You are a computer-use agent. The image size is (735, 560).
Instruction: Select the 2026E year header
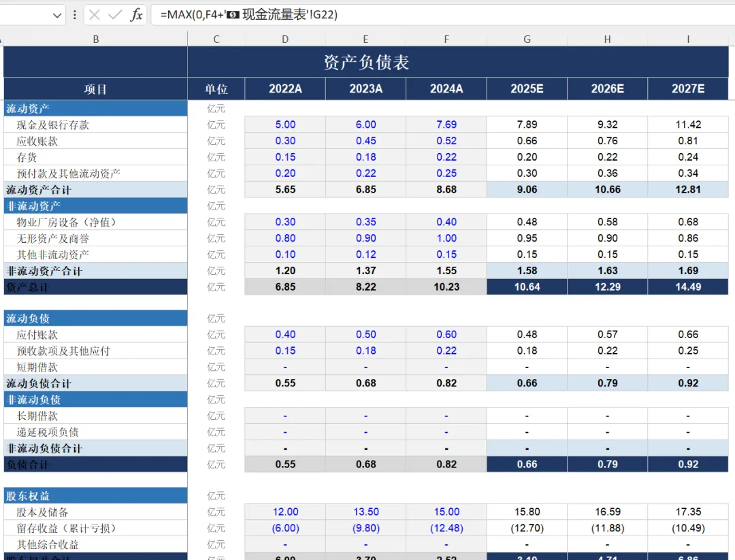608,89
